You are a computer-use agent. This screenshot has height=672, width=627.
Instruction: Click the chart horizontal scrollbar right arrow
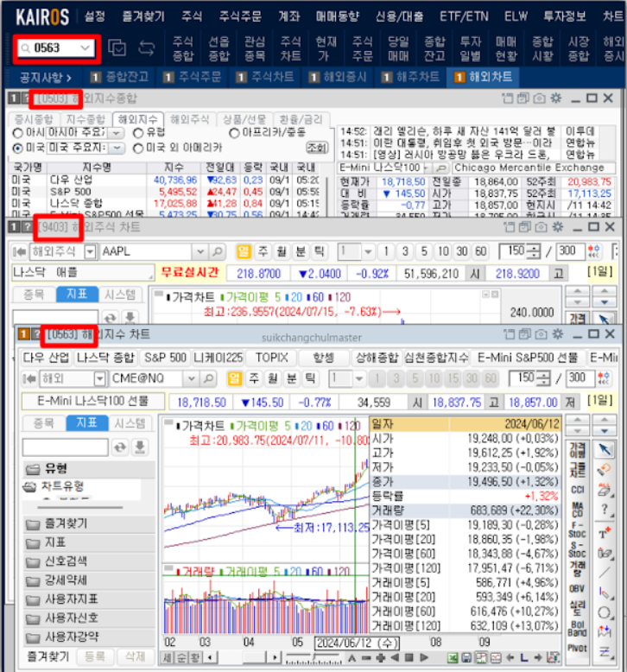click(275, 657)
